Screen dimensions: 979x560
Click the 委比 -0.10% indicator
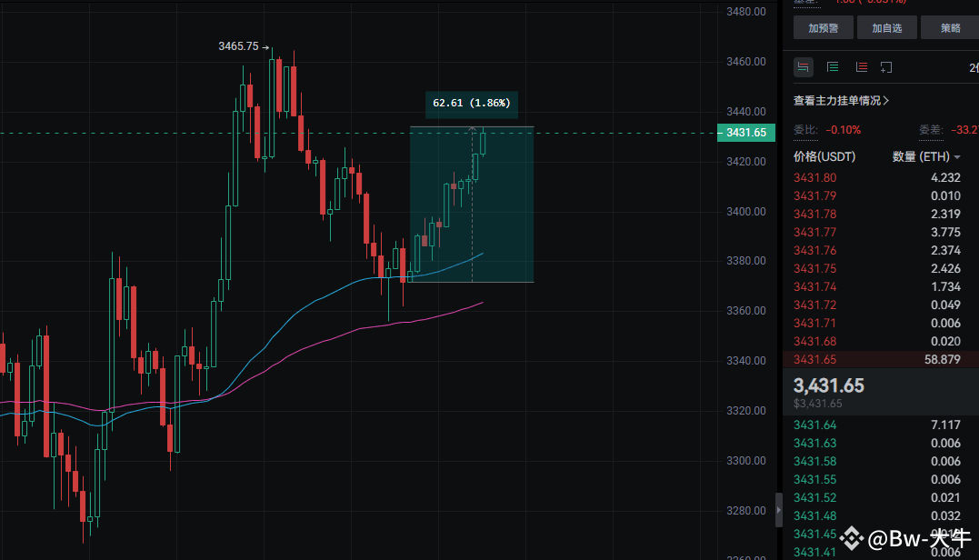click(826, 130)
